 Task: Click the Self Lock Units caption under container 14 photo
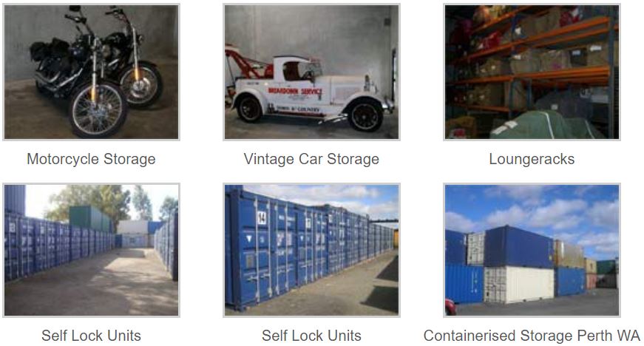point(311,336)
